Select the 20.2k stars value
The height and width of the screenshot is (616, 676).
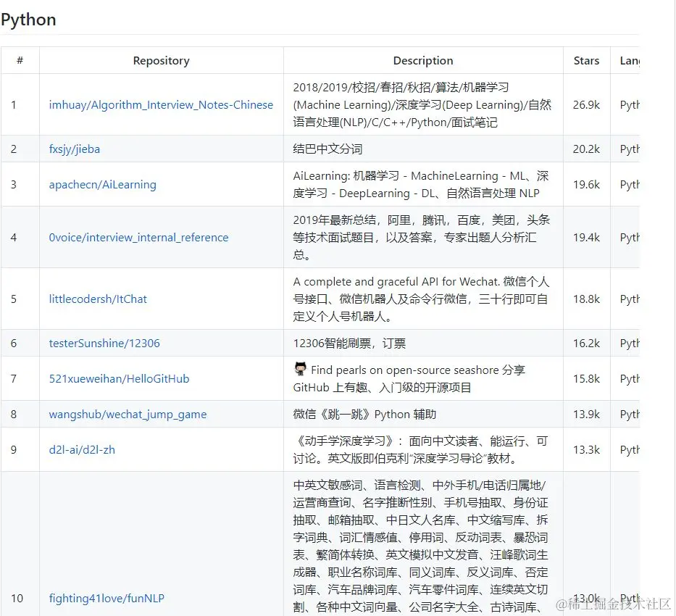(x=586, y=149)
